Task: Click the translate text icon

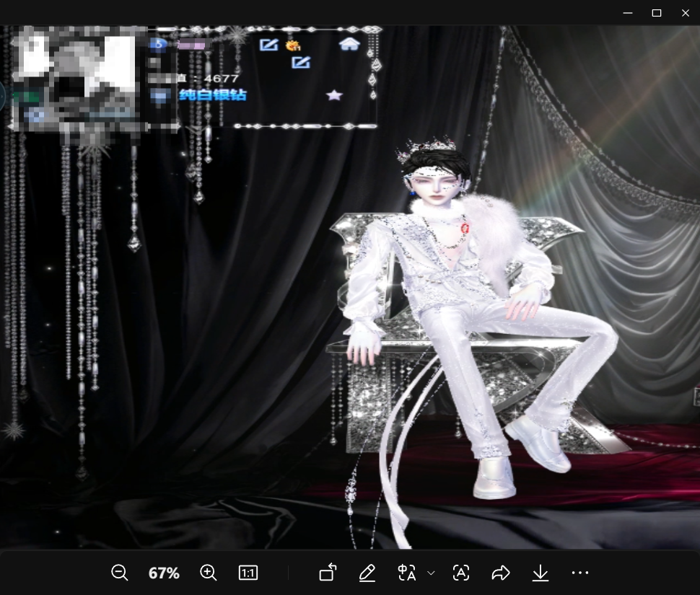Action: coord(407,573)
